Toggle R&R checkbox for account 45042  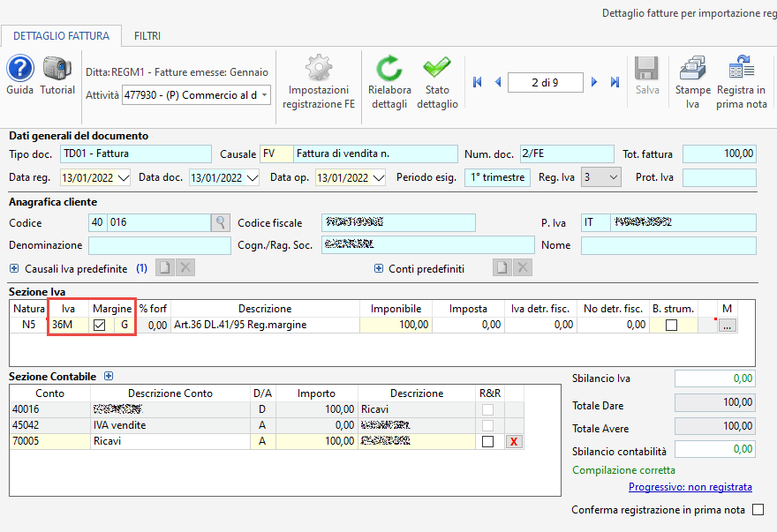point(488,425)
